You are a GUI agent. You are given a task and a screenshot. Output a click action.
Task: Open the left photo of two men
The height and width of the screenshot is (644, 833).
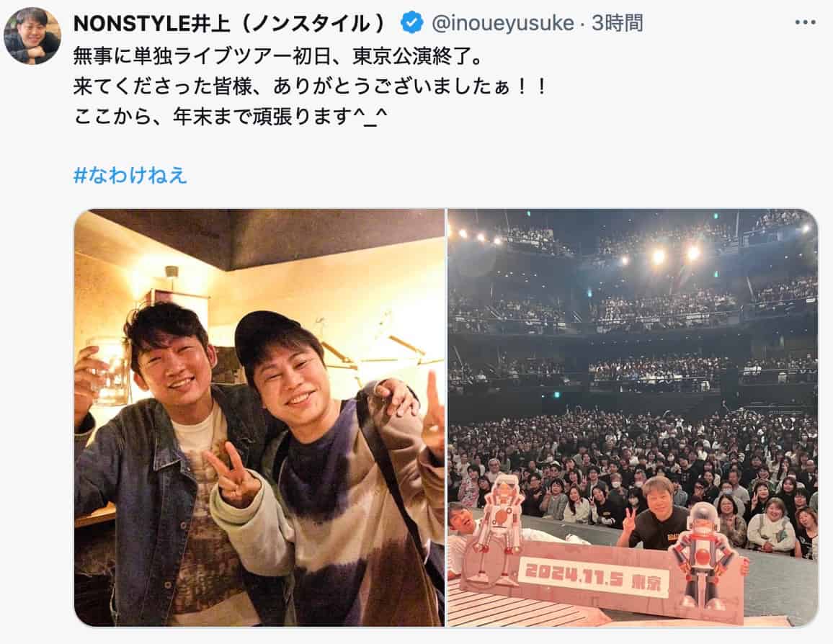click(x=259, y=417)
